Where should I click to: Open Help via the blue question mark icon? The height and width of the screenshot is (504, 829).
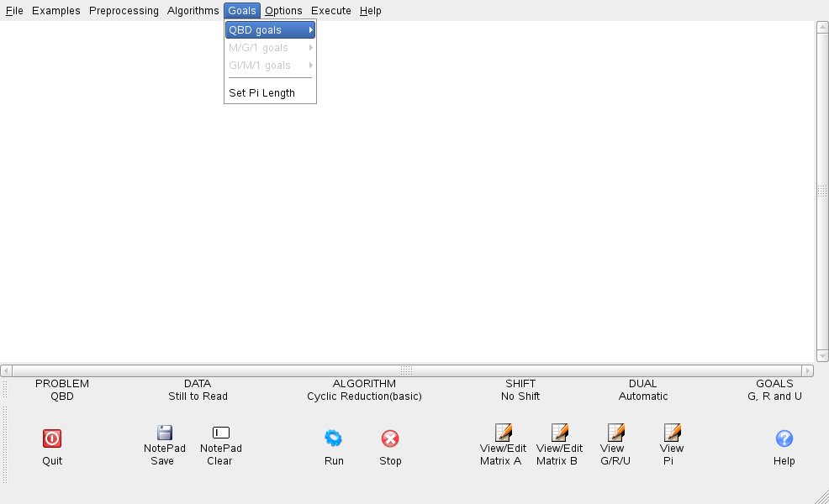click(x=784, y=438)
